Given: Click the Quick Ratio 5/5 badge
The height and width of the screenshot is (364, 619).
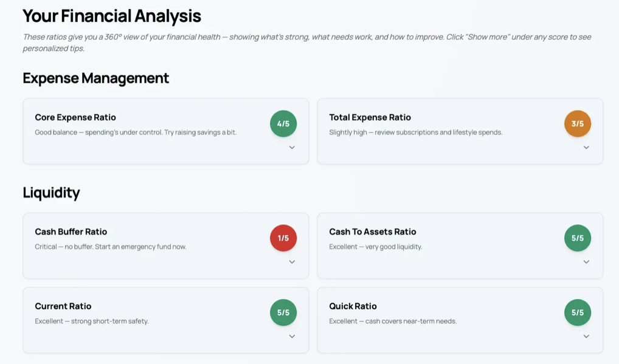Looking at the screenshot, I should 578,313.
